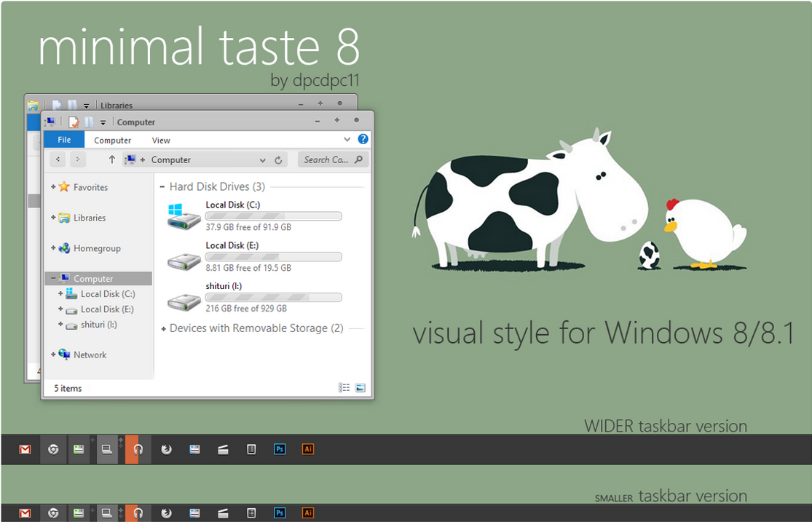Launch Photoshop from the taskbar
Image resolution: width=812 pixels, height=522 pixels.
[279, 449]
